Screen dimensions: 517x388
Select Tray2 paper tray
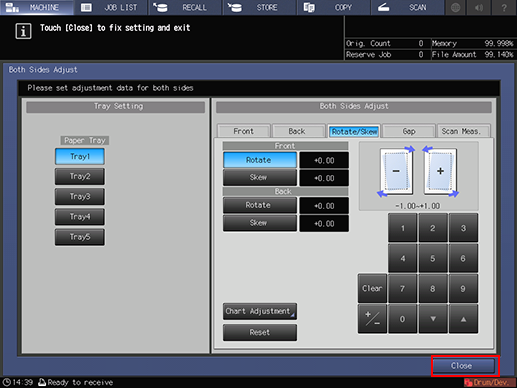click(80, 176)
